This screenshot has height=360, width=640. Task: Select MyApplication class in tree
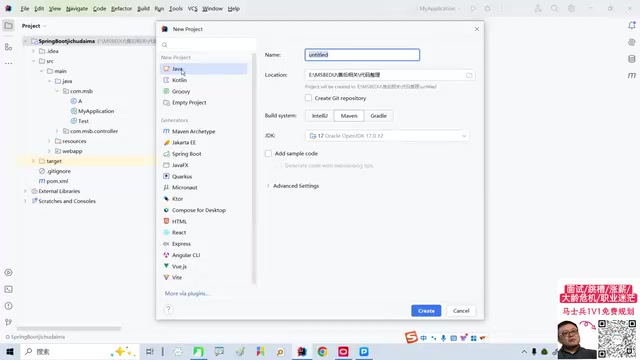tap(96, 111)
